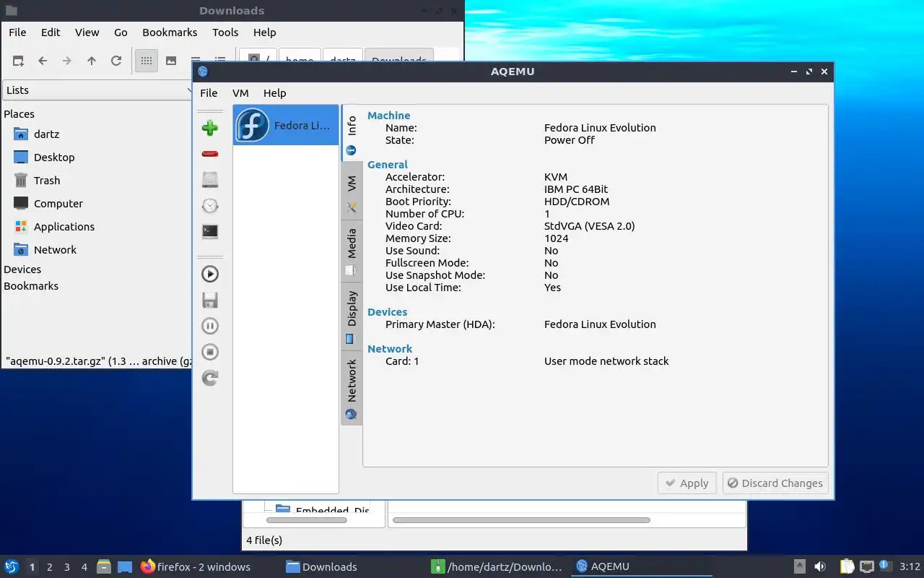This screenshot has width=924, height=578.
Task: Save VM state with the floppy icon
Action: 210,300
